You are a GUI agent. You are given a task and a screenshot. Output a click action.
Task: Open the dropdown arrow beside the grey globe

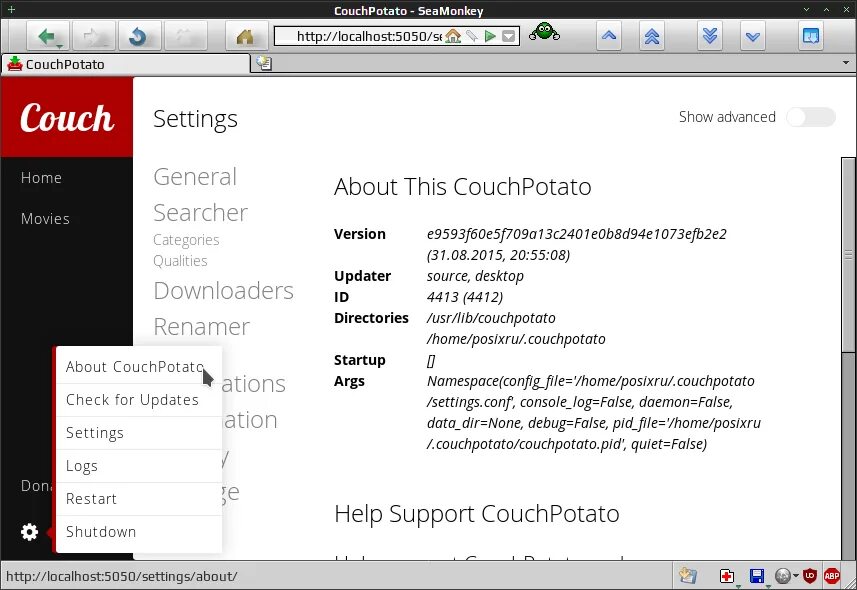tap(796, 576)
